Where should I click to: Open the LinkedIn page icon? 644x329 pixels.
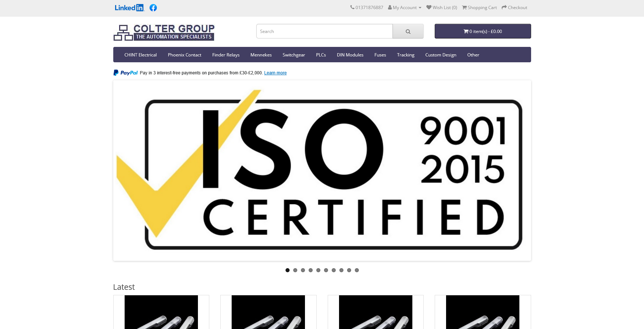129,8
